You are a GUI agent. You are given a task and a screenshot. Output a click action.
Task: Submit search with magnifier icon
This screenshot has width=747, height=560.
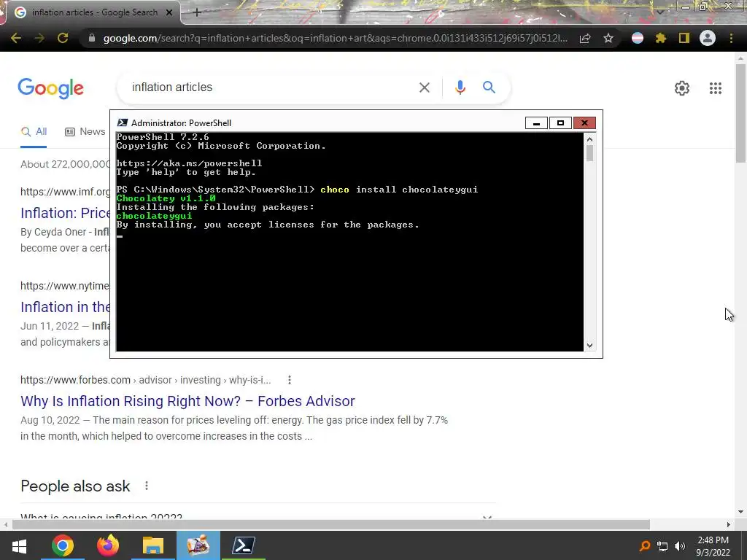(489, 87)
